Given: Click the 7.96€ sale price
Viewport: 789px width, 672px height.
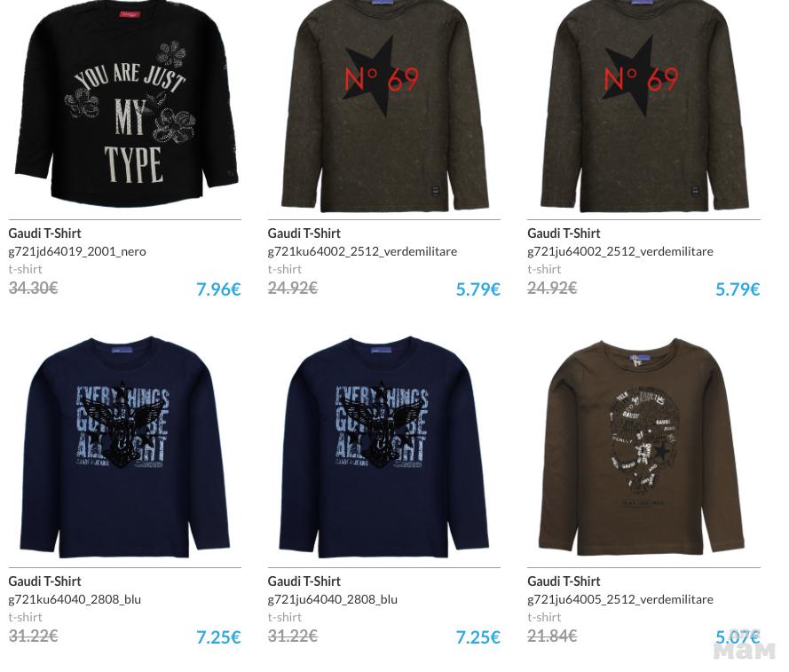Looking at the screenshot, I should click(x=218, y=289).
